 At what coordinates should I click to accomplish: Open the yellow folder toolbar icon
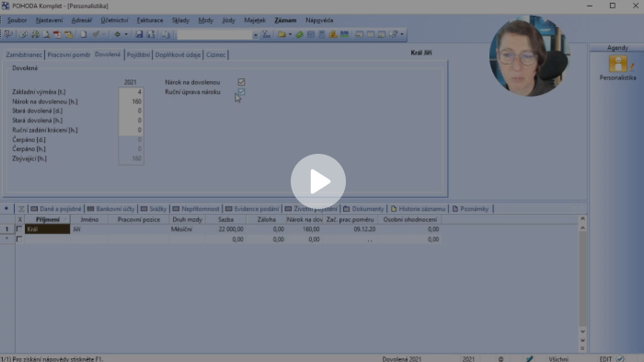[282, 35]
